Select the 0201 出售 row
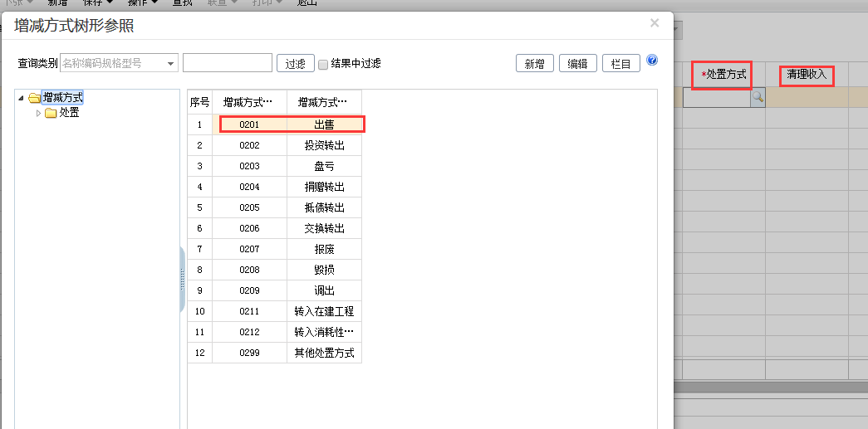 pos(291,124)
